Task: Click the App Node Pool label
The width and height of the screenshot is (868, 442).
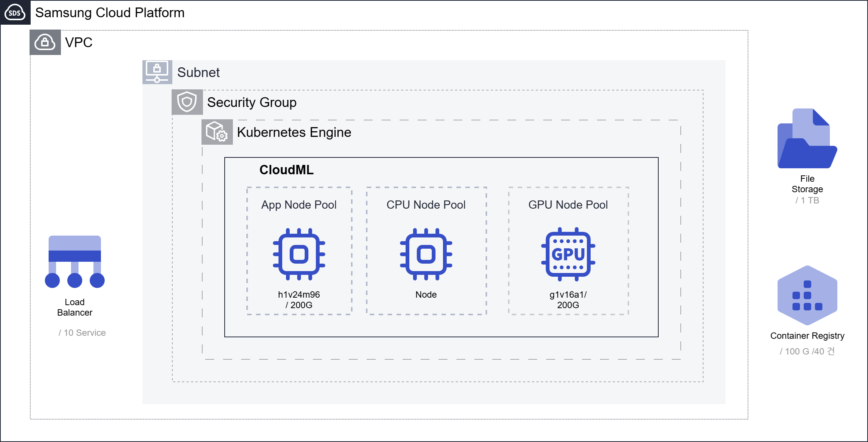Action: coord(299,205)
